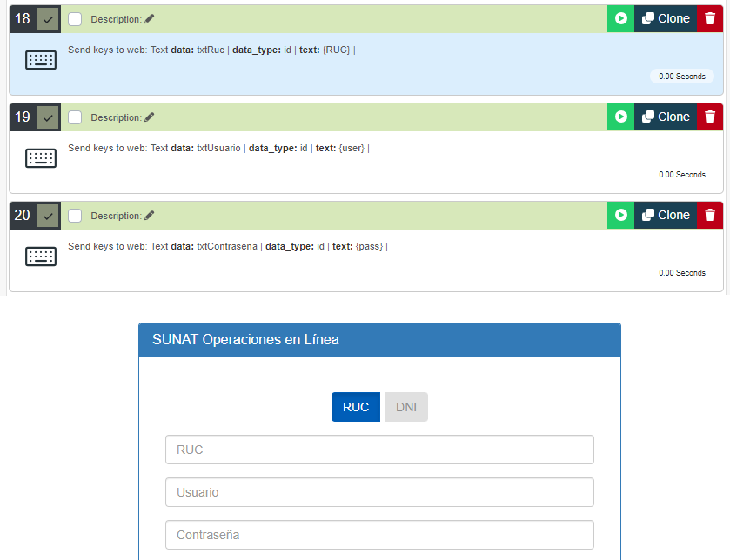Run step 18 with green play icon
Viewport: 730px width, 560px height.
[620, 19]
